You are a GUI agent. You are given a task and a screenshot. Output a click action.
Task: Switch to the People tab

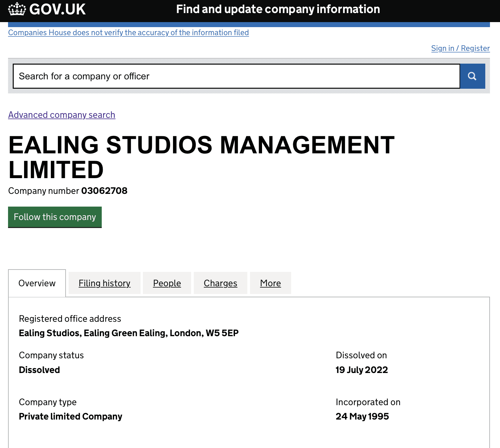point(167,283)
